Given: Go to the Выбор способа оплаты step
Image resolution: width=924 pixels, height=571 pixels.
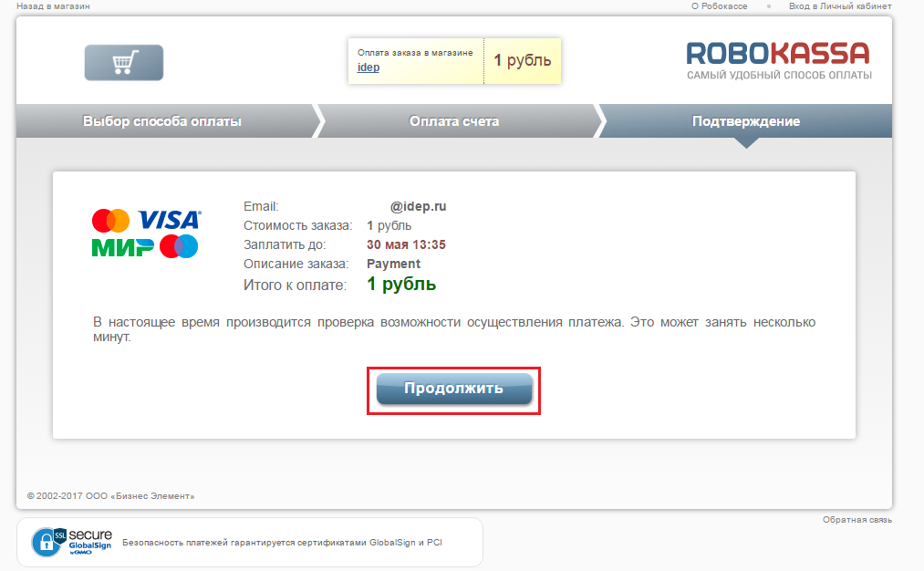Looking at the screenshot, I should (x=162, y=121).
